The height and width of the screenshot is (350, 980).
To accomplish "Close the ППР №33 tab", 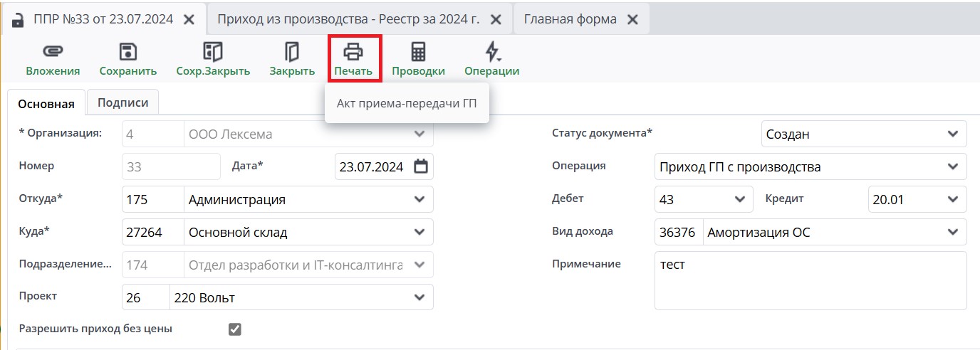I will click(x=189, y=20).
